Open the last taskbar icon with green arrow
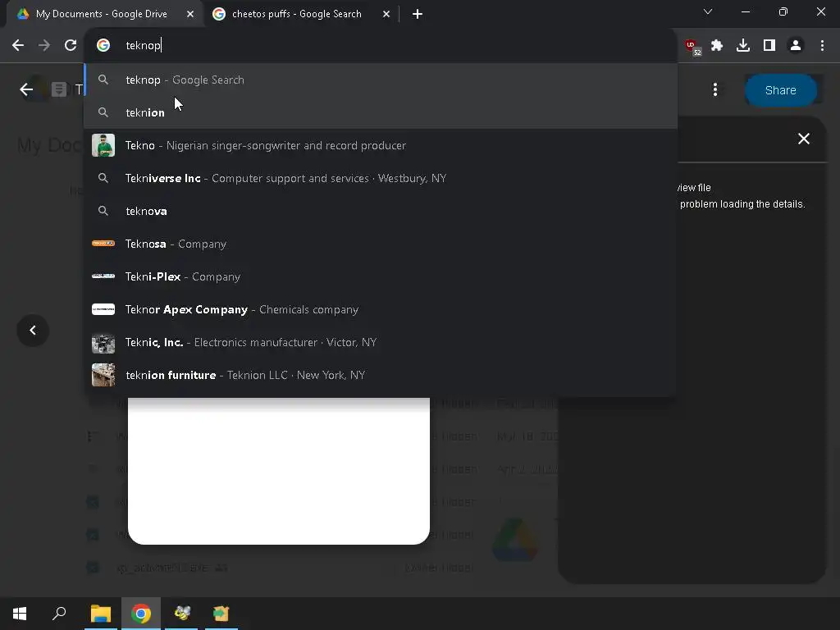Screen dimensions: 840x630 tap(221, 614)
